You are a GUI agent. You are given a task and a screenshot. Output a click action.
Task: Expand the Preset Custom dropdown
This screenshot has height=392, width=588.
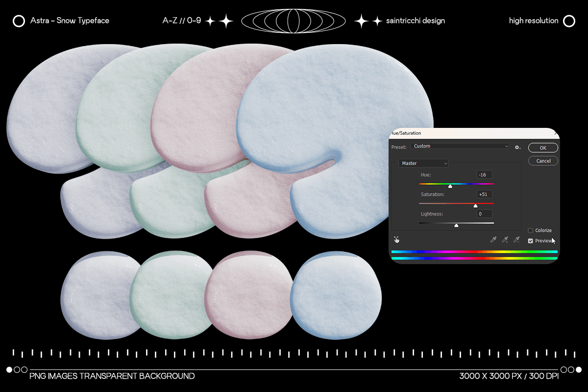coord(460,146)
